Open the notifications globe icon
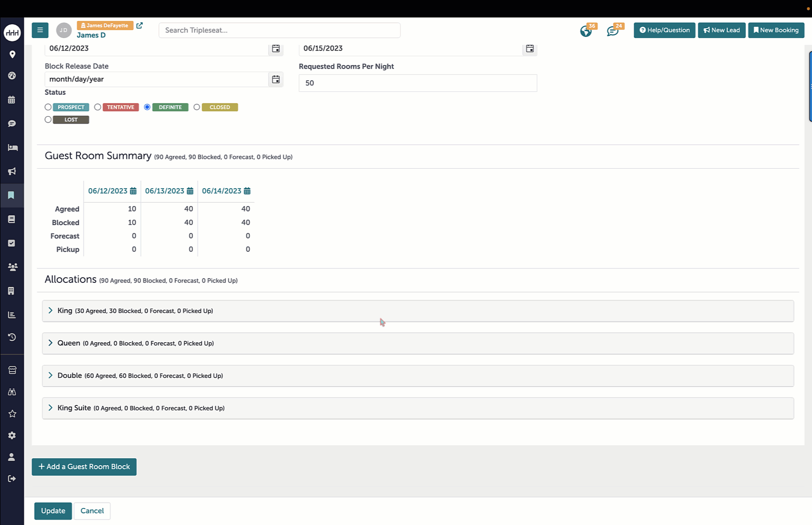 pos(586,31)
